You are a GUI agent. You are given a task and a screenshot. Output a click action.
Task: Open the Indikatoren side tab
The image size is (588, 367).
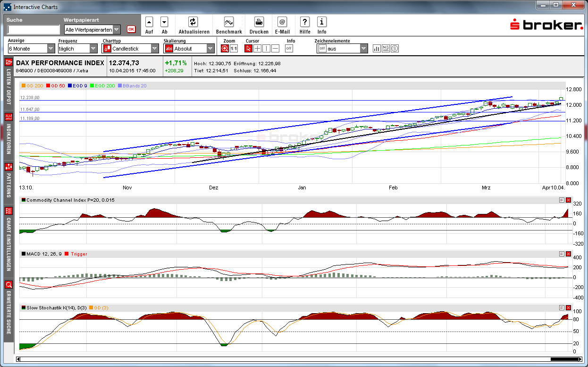click(x=8, y=134)
